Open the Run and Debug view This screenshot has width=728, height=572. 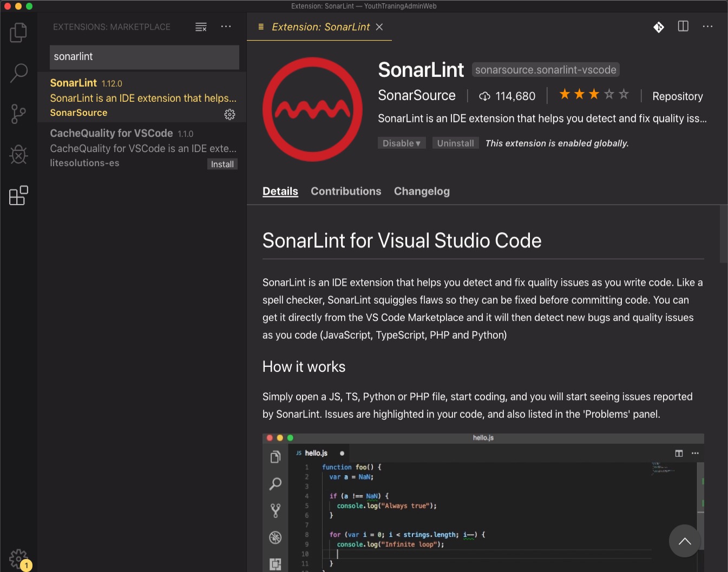point(18,155)
